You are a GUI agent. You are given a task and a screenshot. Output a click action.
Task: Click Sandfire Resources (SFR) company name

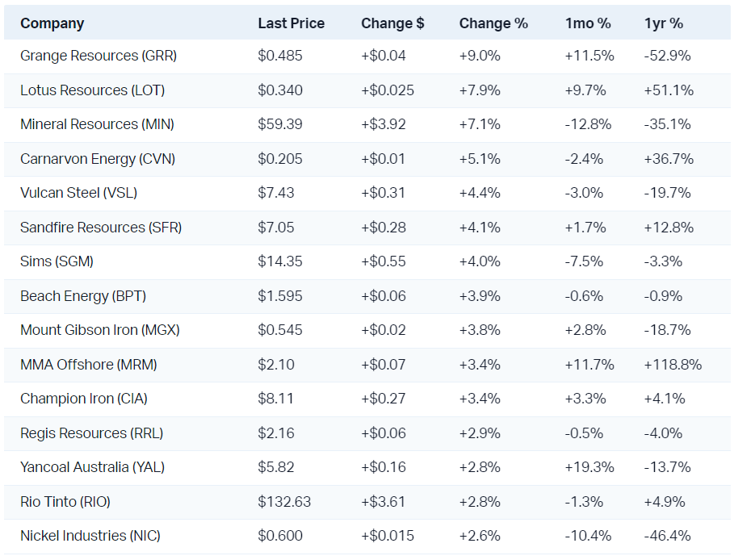[101, 228]
